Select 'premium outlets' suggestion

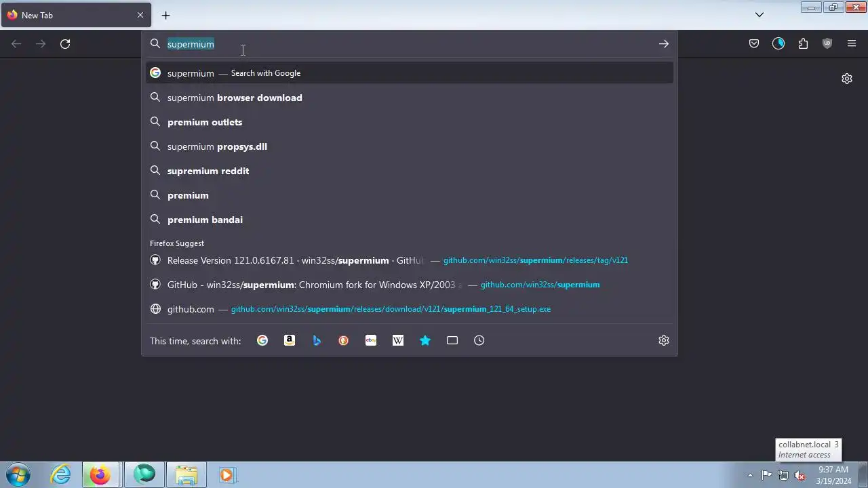pyautogui.click(x=410, y=122)
